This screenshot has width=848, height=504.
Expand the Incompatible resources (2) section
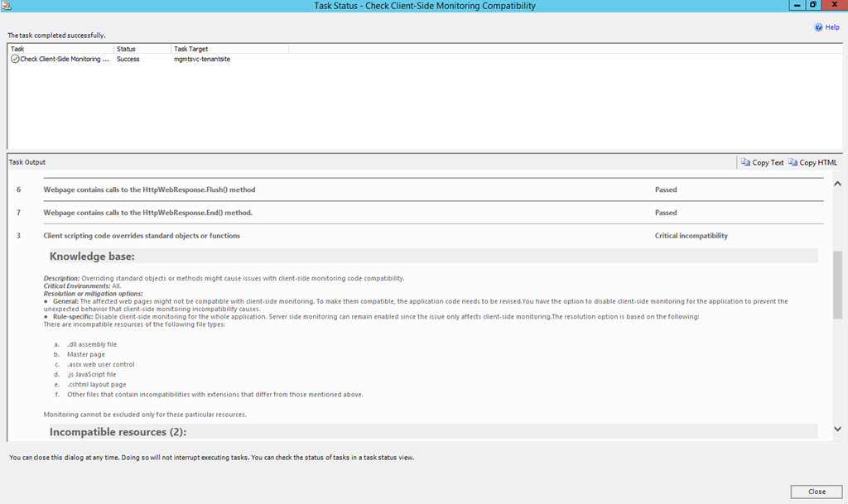118,432
